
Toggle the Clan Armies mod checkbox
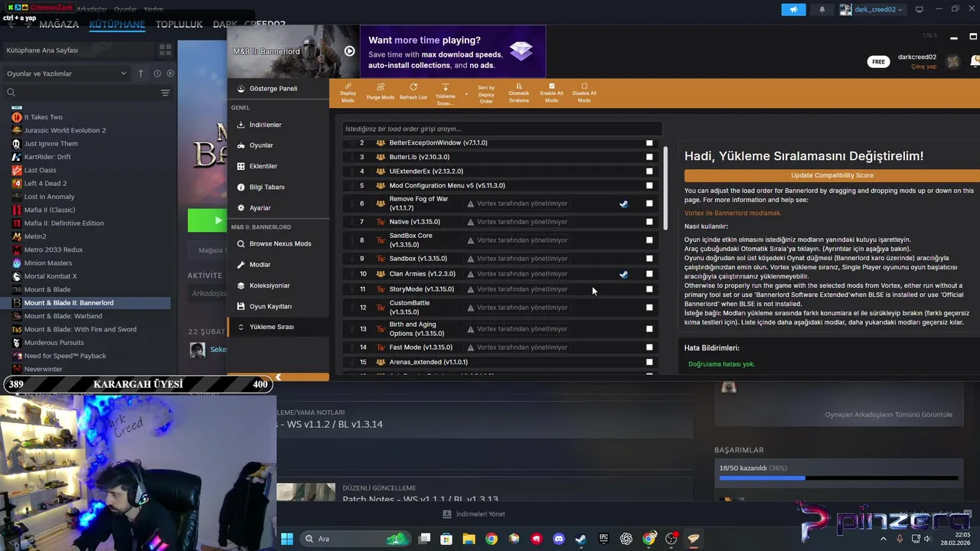(649, 274)
